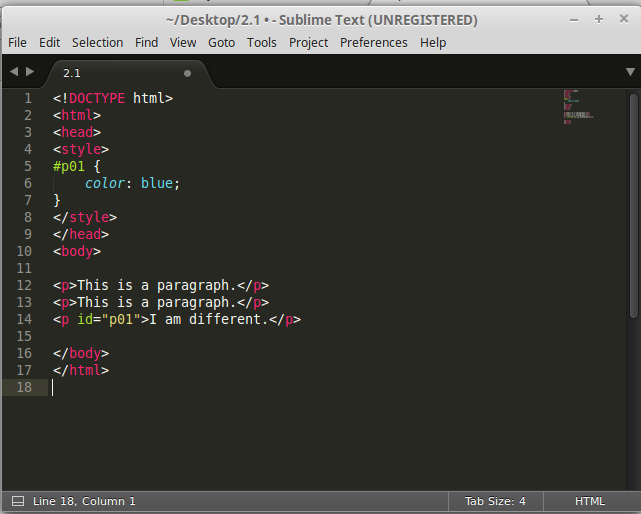Click the tab navigate-forward right arrow
The height and width of the screenshot is (514, 641).
(x=30, y=72)
